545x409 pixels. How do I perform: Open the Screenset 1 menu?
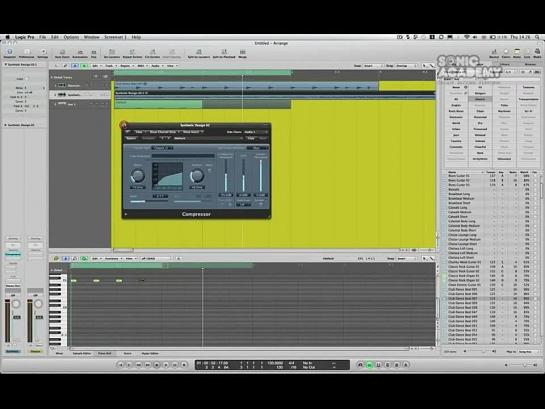pos(115,37)
